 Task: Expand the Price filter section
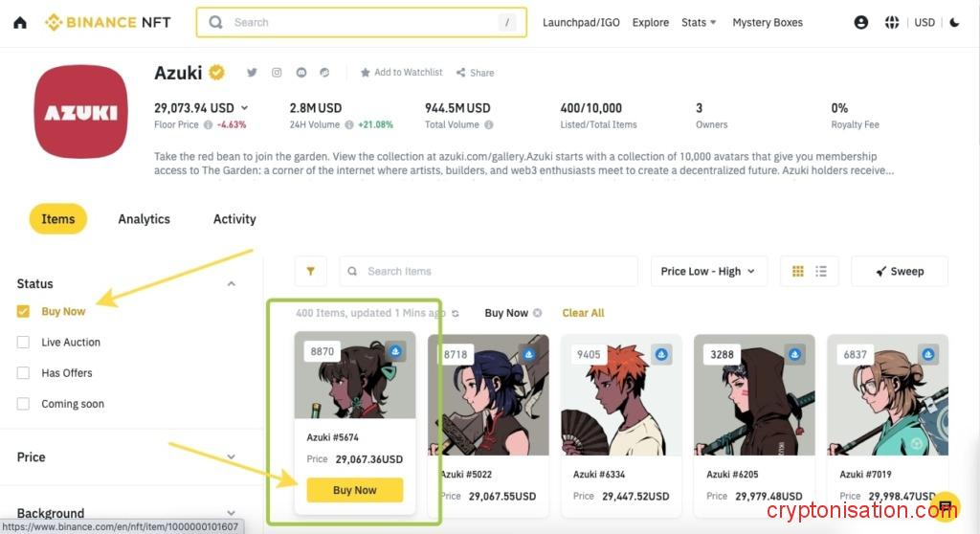point(231,457)
